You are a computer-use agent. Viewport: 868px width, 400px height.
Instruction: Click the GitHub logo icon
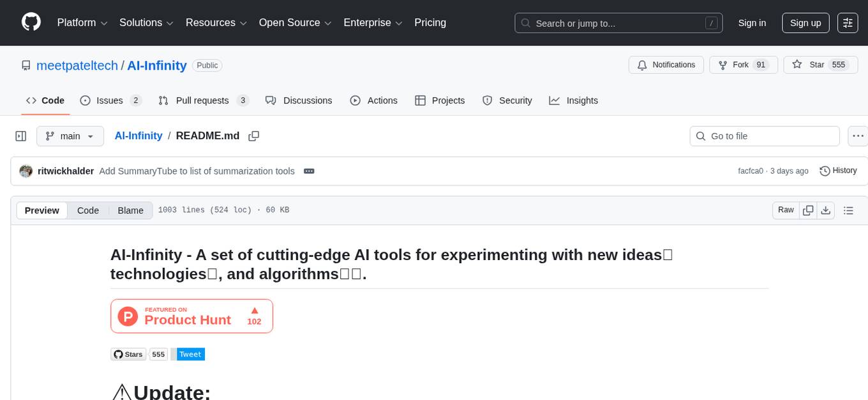click(x=31, y=22)
